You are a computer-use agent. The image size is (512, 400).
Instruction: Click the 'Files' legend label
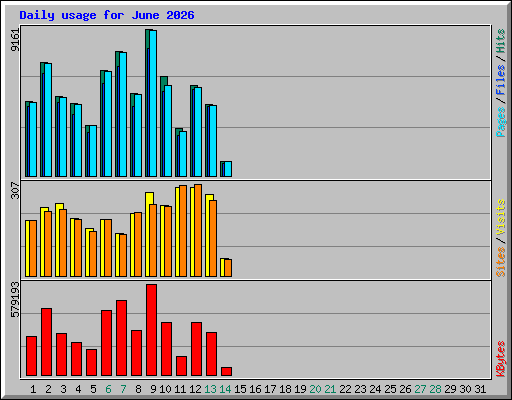click(x=501, y=80)
